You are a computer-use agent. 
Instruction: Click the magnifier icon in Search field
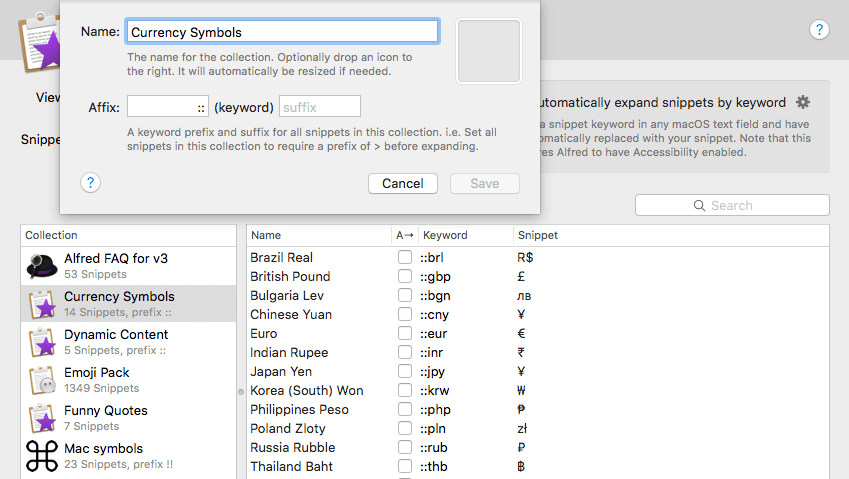pos(699,206)
